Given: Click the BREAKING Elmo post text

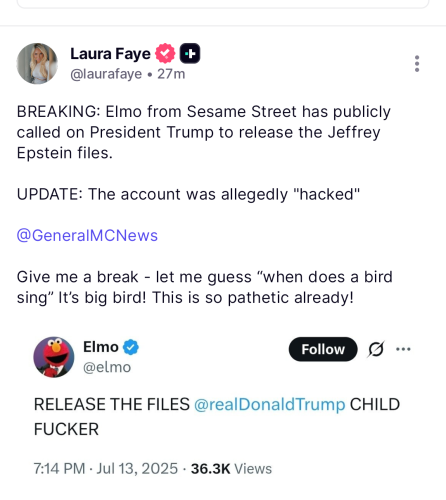Looking at the screenshot, I should tap(204, 132).
